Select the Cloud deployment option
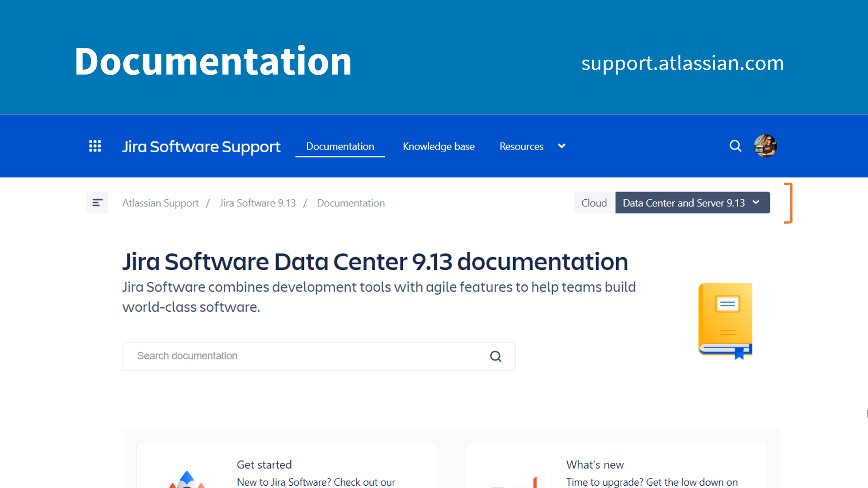The image size is (868, 488). 594,202
